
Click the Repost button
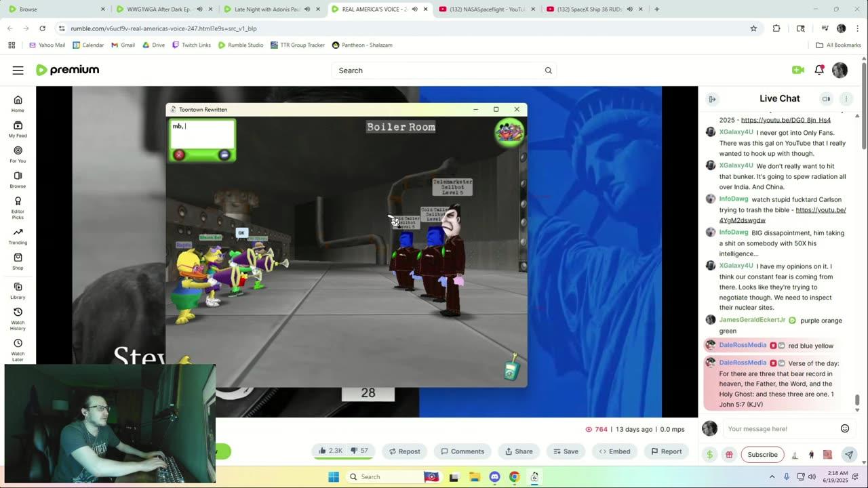click(x=403, y=451)
